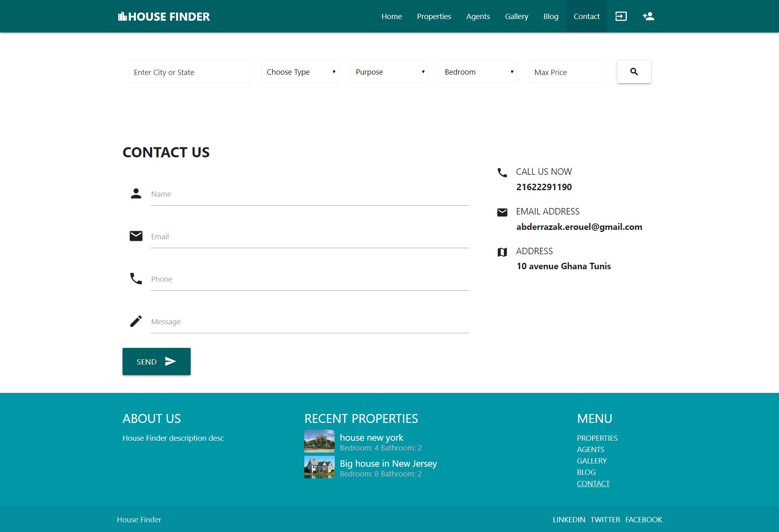Image resolution: width=779 pixels, height=532 pixels.
Task: Click into the Max Price field
Action: [x=567, y=72]
